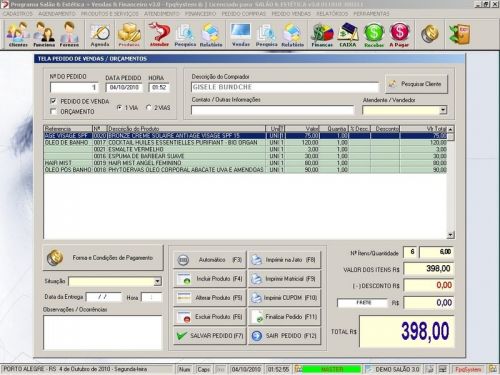Image resolution: width=500 pixels, height=375 pixels.
Task: Click SALVAR PEDIDO (F7) button
Action: click(x=210, y=336)
